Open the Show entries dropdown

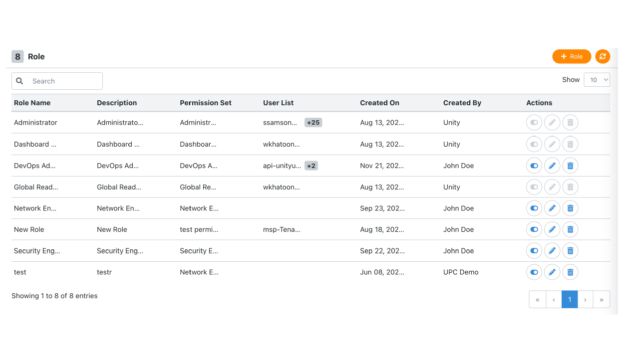click(x=597, y=80)
